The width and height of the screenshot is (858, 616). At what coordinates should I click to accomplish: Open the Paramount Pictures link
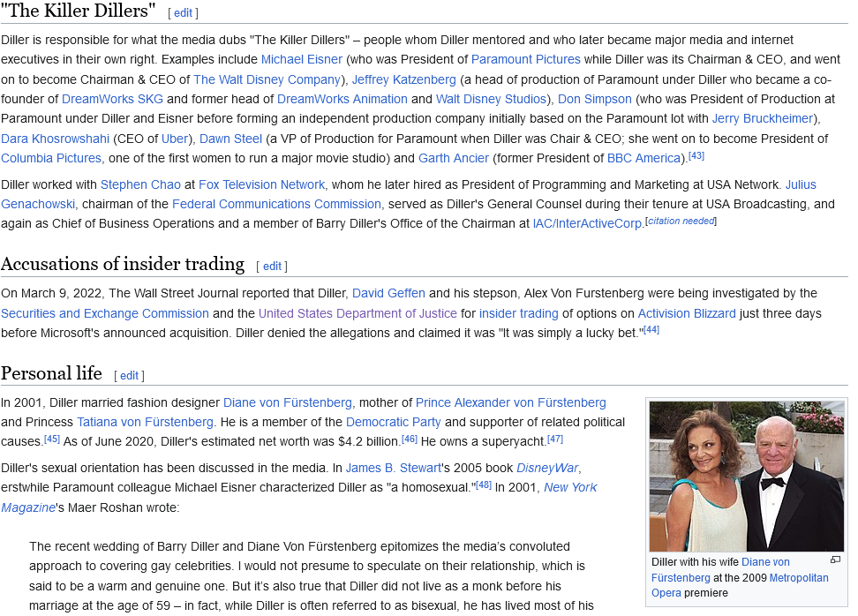526,60
